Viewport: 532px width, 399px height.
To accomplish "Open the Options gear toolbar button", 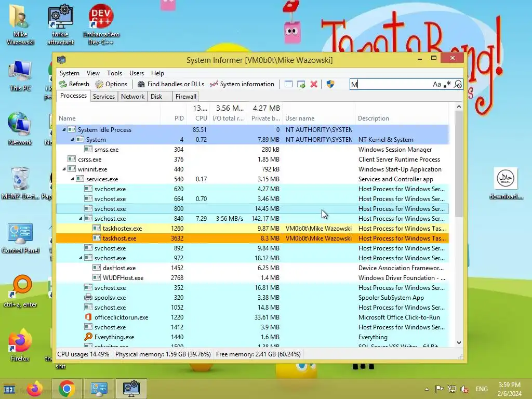I will point(111,84).
